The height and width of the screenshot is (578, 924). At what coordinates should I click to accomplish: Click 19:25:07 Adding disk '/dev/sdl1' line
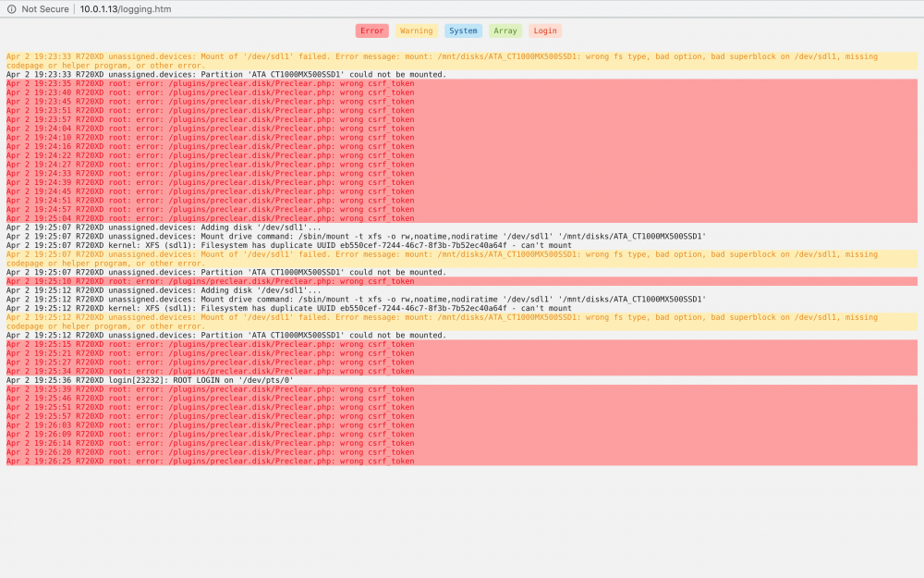pyautogui.click(x=462, y=228)
